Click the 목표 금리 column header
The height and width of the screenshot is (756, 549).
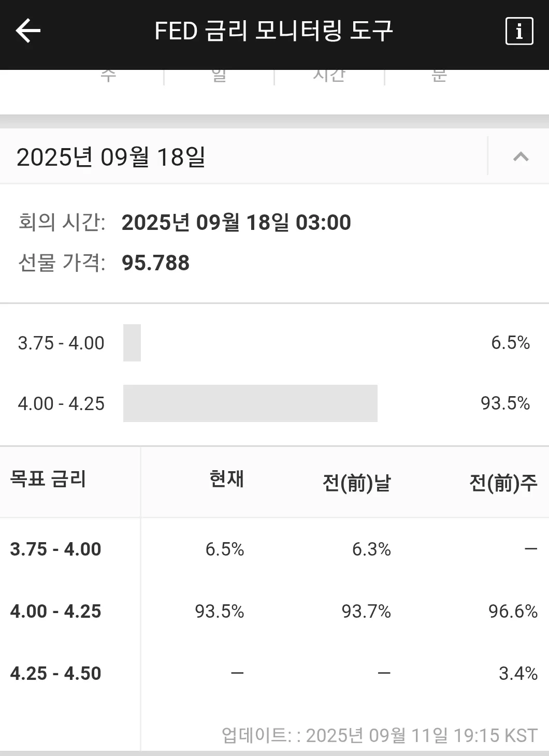coord(48,479)
